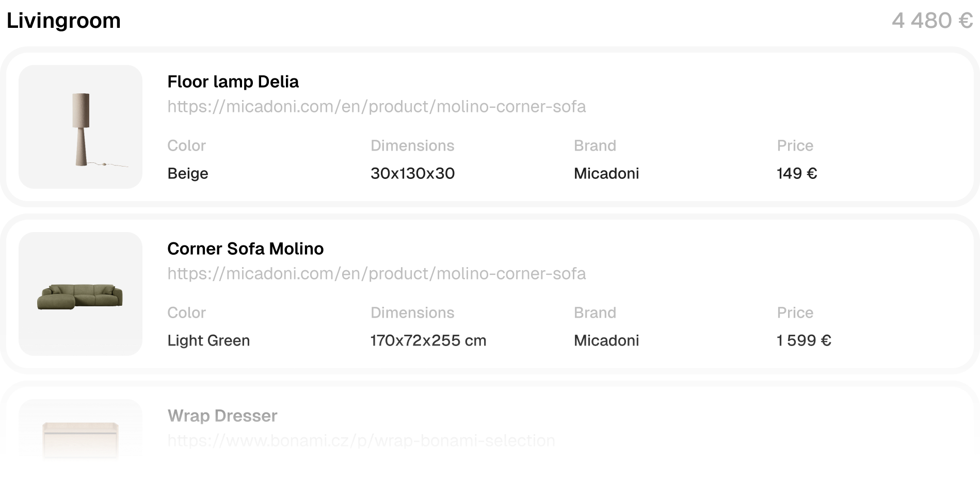Click the 1 599 € price value

804,340
